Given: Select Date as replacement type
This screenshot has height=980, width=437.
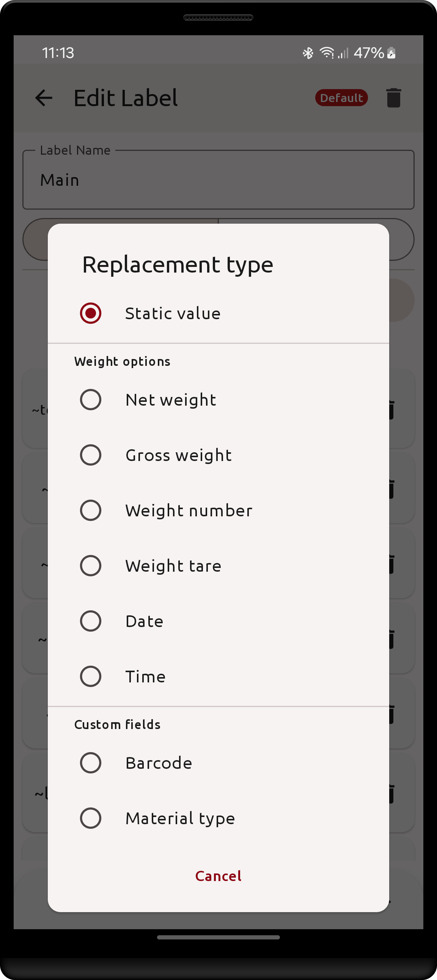Looking at the screenshot, I should point(91,621).
